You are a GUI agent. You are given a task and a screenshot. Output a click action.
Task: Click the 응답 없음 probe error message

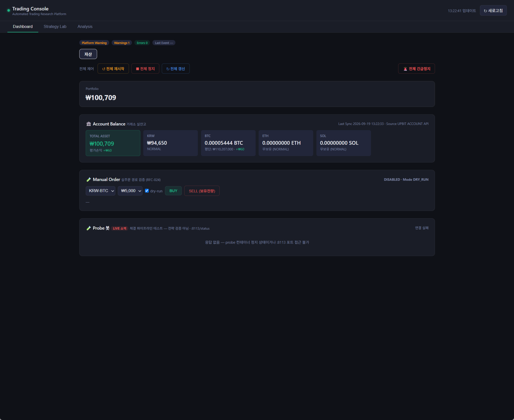257,242
